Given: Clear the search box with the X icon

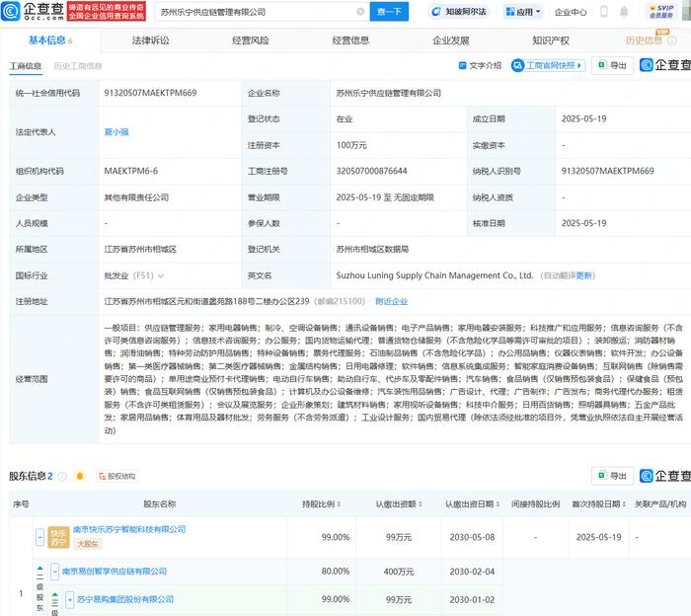Looking at the screenshot, I should point(360,12).
